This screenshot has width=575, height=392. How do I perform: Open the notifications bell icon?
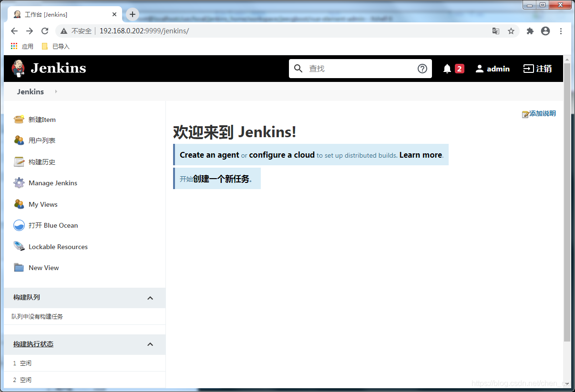coord(447,69)
